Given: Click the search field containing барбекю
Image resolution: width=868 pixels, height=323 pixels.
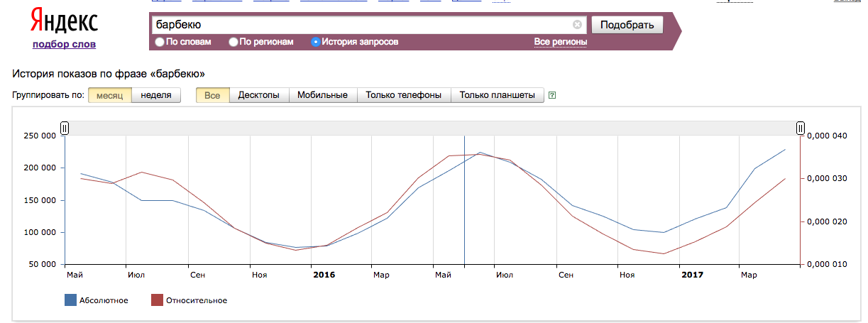Looking at the screenshot, I should tap(362, 25).
